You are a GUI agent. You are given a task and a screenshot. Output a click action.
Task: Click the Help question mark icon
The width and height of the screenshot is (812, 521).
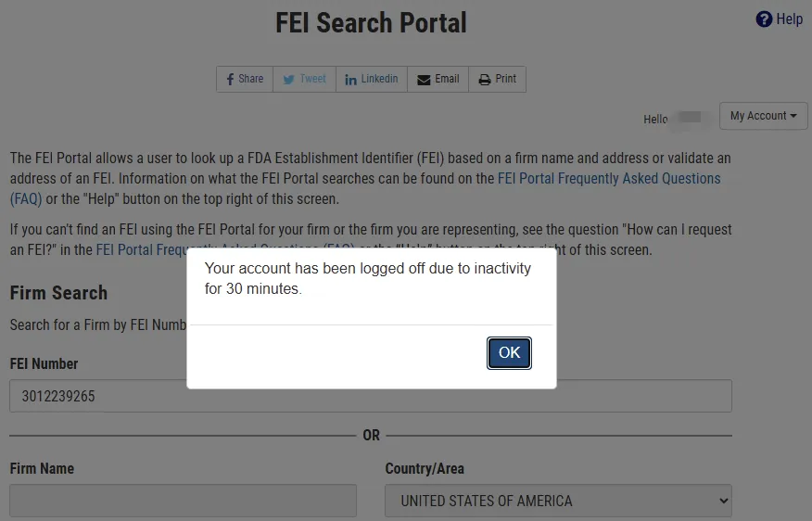(765, 19)
